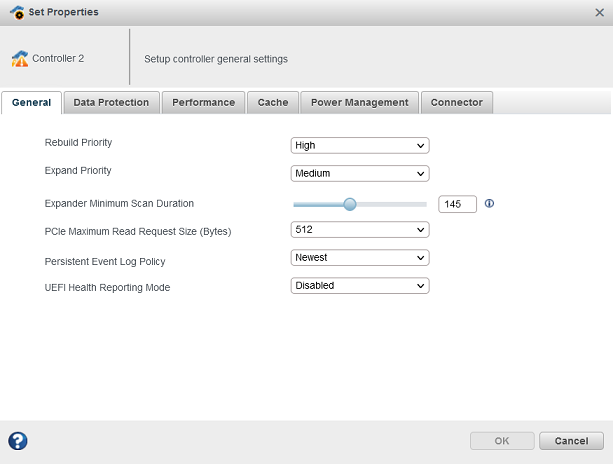This screenshot has height=464, width=613.
Task: Click the scan duration value field showing 145
Action: point(457,204)
